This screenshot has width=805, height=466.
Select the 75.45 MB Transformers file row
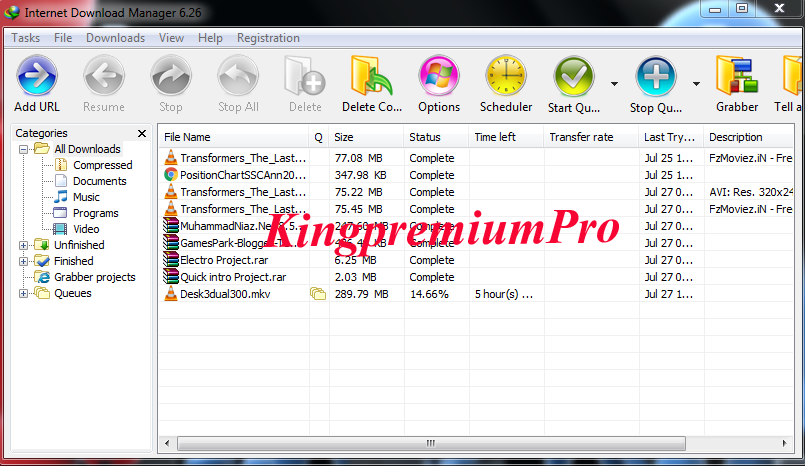pyautogui.click(x=476, y=209)
